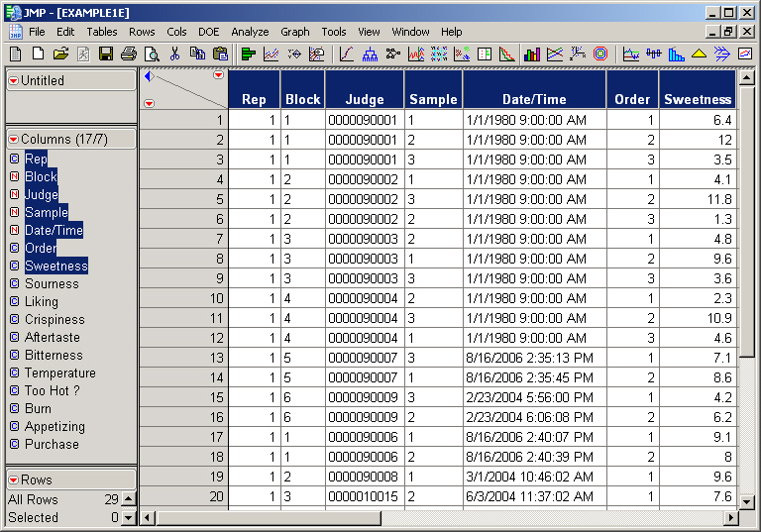This screenshot has height=532, width=761.
Task: Select the Liking column in list
Action: (42, 302)
